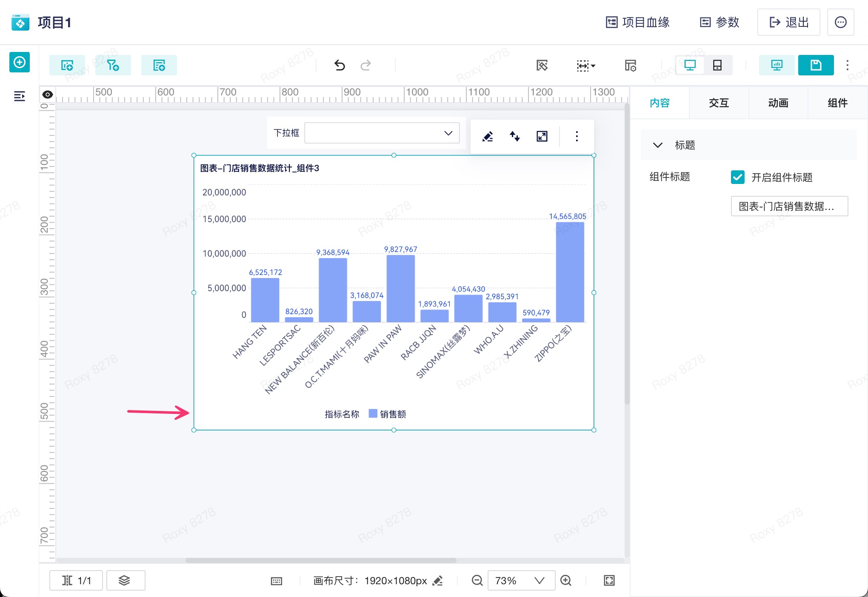Click the 指标名称 legend label
Image resolution: width=868 pixels, height=597 pixels.
coord(342,414)
